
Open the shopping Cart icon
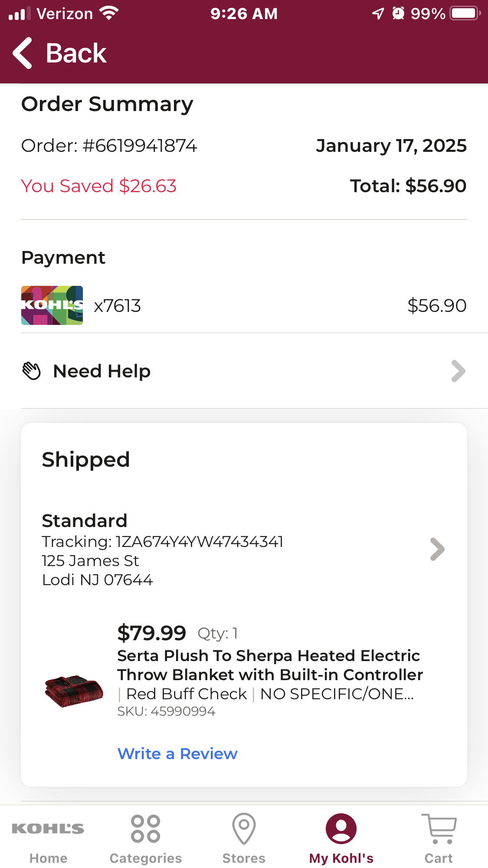point(439,829)
